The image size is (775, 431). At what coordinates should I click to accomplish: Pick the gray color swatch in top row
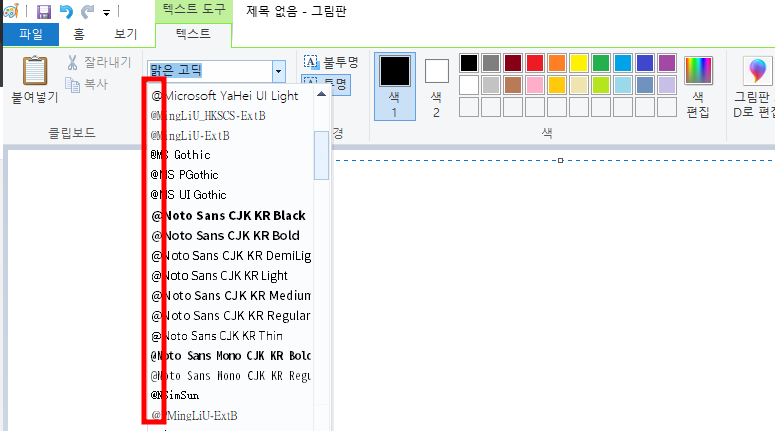(491, 63)
